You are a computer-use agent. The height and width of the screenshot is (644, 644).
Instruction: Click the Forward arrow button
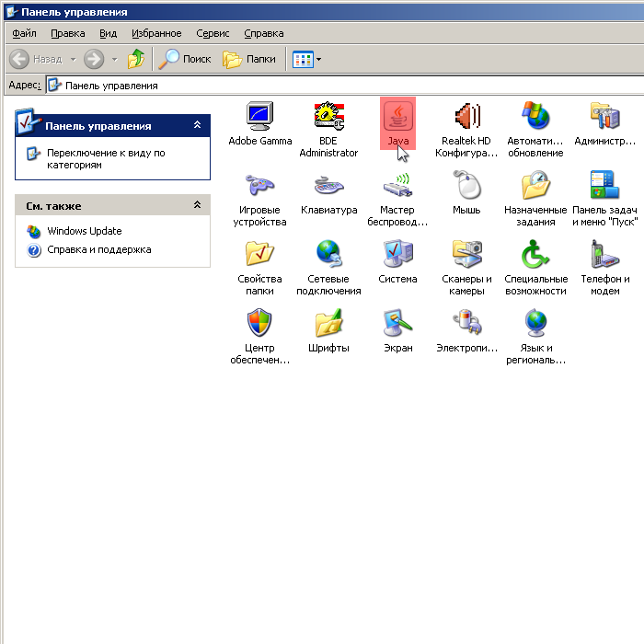tap(94, 59)
